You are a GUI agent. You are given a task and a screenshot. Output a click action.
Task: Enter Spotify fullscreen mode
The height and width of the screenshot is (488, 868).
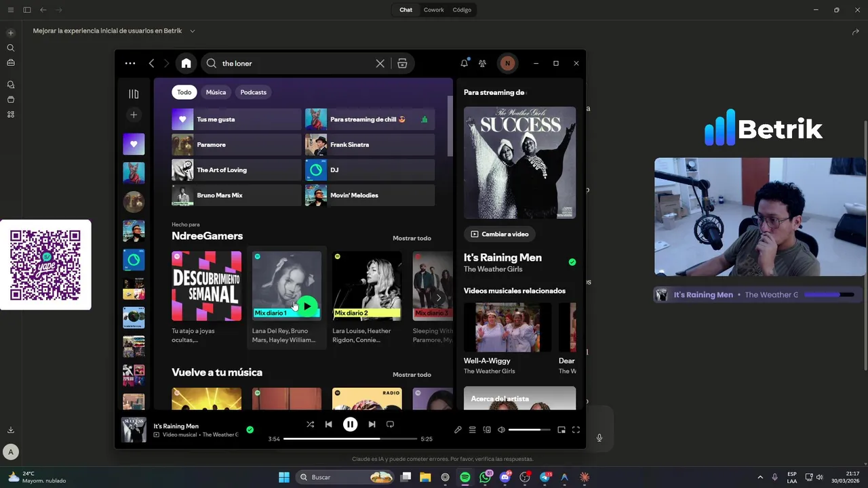click(x=576, y=430)
